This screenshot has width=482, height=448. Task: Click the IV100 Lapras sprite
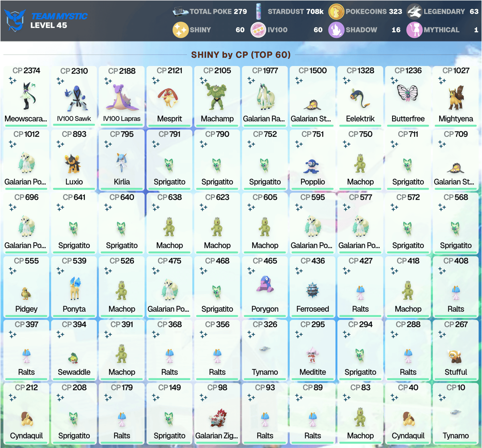coord(122,98)
